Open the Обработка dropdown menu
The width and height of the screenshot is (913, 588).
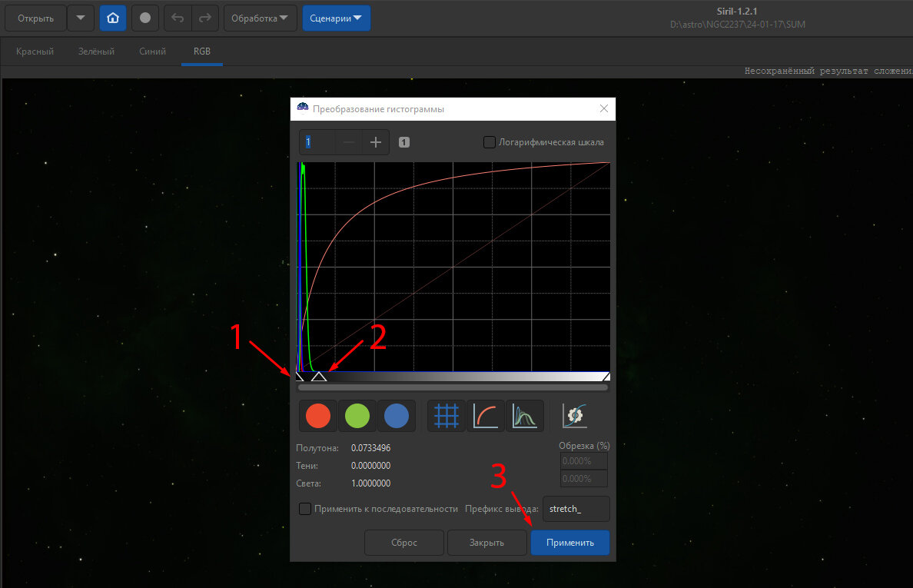click(x=261, y=18)
